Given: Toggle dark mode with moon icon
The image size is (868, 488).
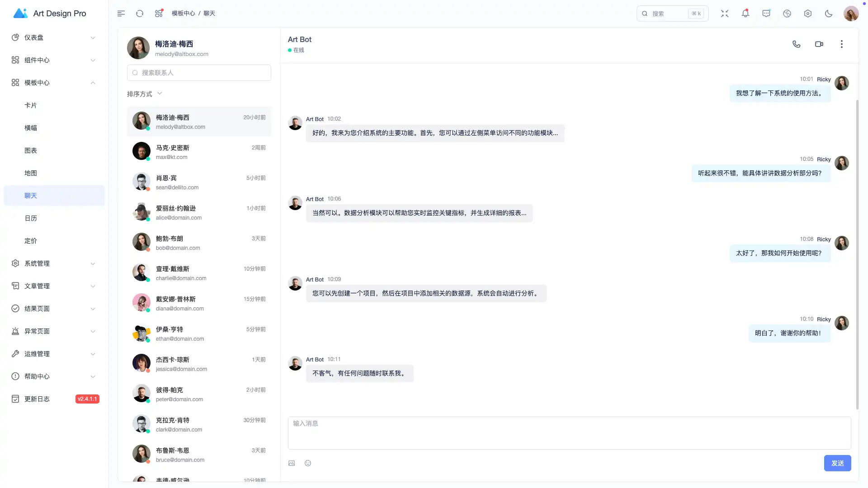Looking at the screenshot, I should (828, 14).
